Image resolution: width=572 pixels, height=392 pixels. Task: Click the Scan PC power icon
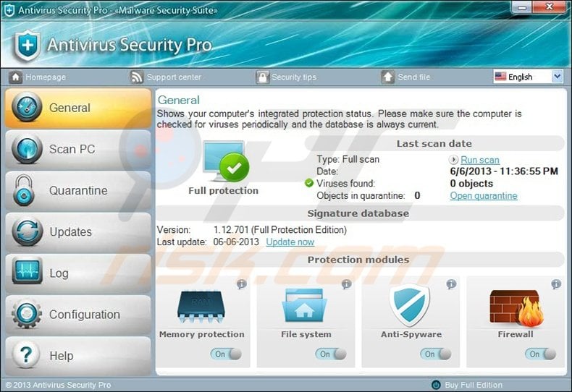tap(27, 149)
